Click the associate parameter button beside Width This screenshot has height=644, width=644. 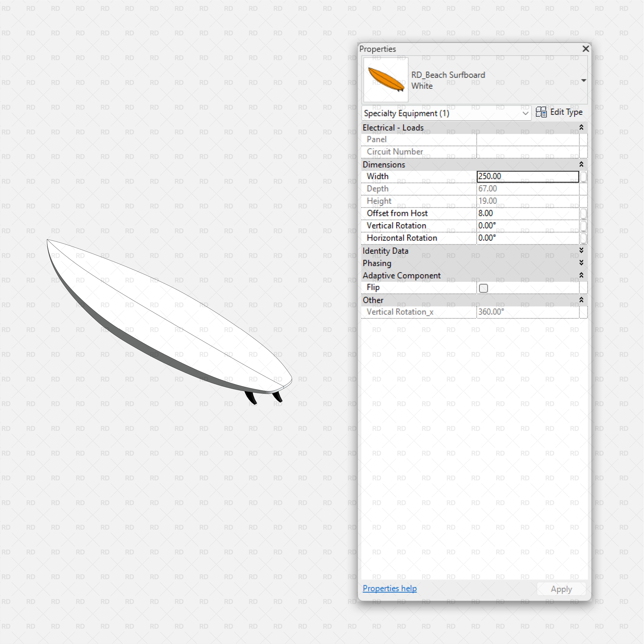point(584,177)
